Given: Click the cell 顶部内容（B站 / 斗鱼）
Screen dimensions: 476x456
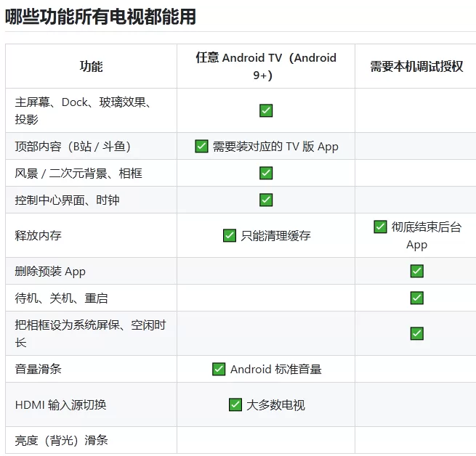Looking at the screenshot, I should (x=91, y=146).
